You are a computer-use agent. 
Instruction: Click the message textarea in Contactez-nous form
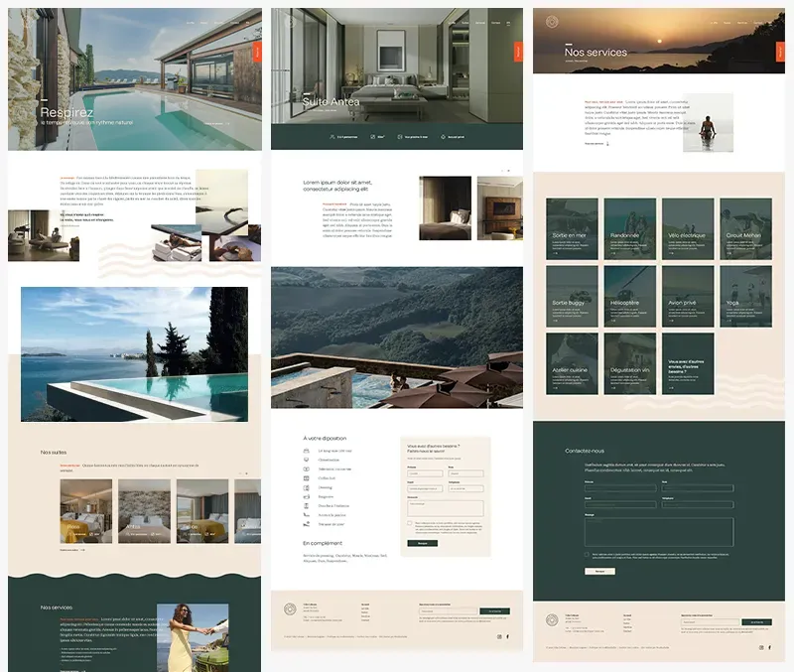[x=659, y=530]
